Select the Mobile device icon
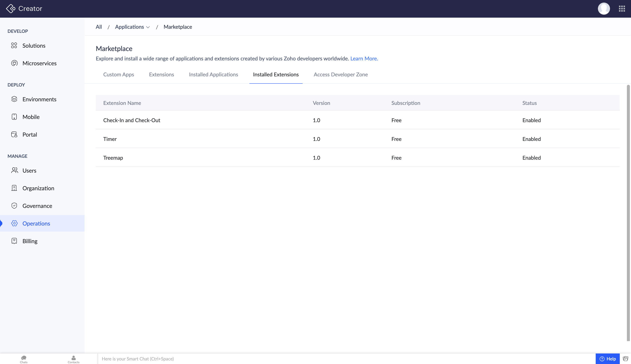Screen dimensions: 631x364 (14, 117)
